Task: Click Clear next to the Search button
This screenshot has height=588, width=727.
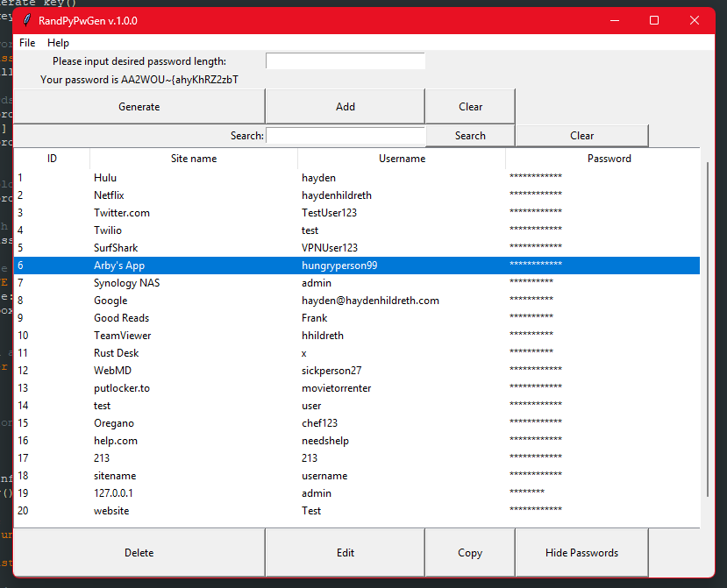Action: click(582, 136)
